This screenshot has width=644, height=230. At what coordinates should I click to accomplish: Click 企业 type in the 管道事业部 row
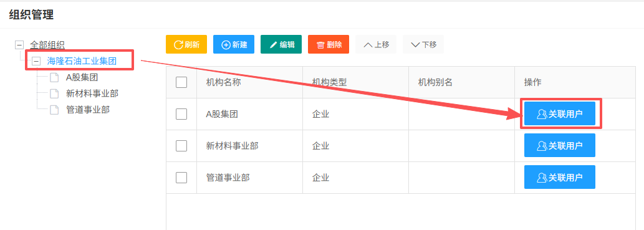[x=321, y=178]
